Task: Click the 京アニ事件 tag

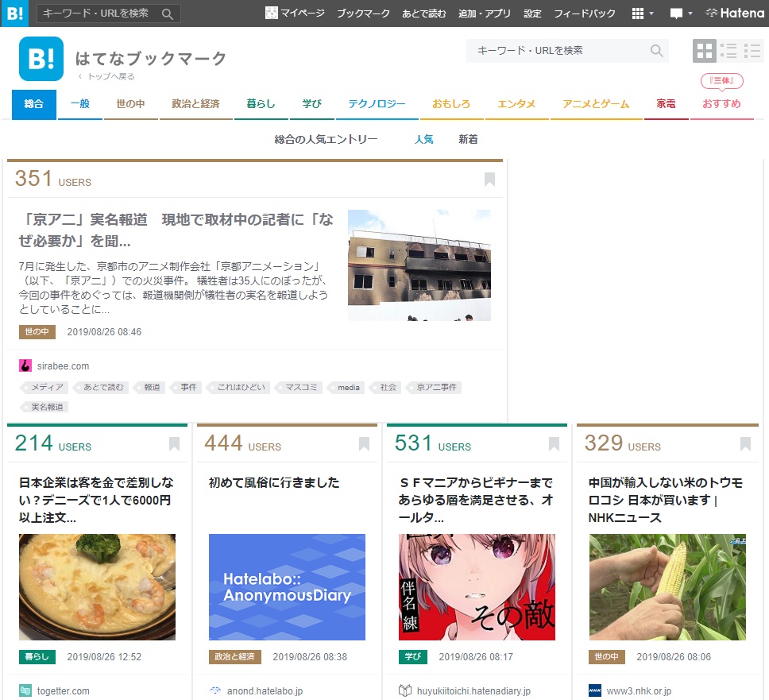Action: point(434,388)
